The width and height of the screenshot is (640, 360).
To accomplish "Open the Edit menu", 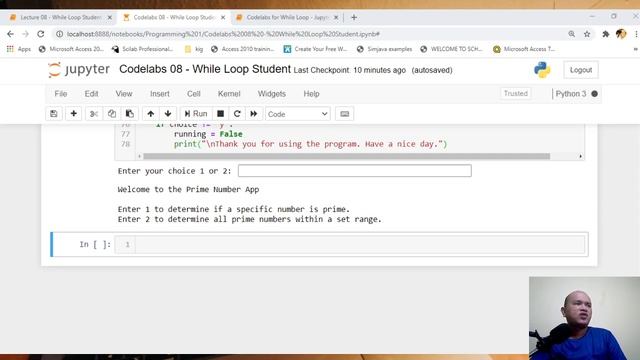I will tap(91, 94).
